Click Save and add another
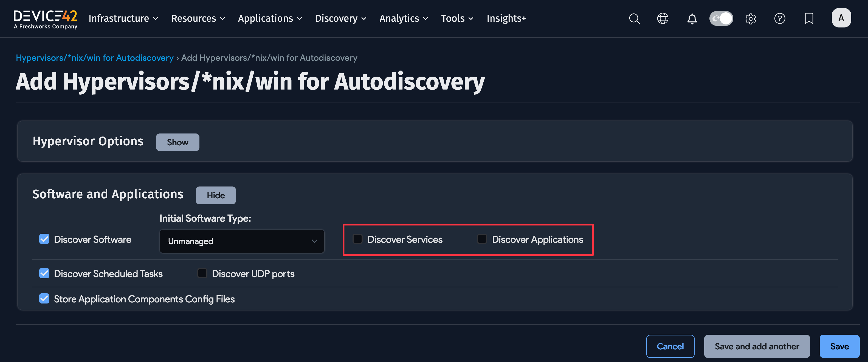868x362 pixels. tap(757, 346)
